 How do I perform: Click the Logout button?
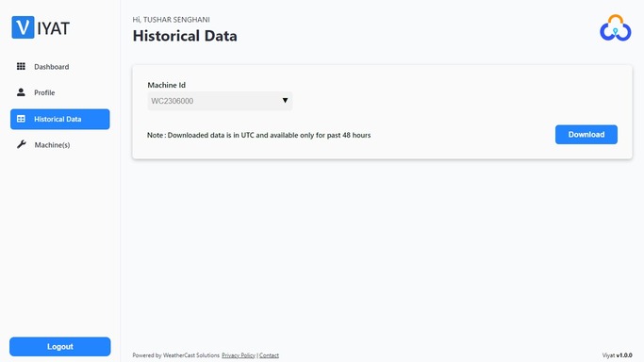click(60, 347)
